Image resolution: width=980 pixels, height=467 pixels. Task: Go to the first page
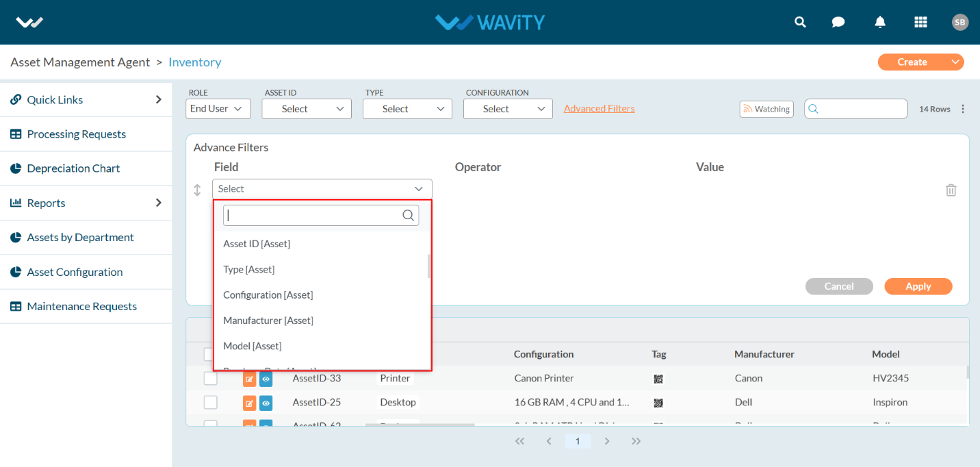coord(519,441)
